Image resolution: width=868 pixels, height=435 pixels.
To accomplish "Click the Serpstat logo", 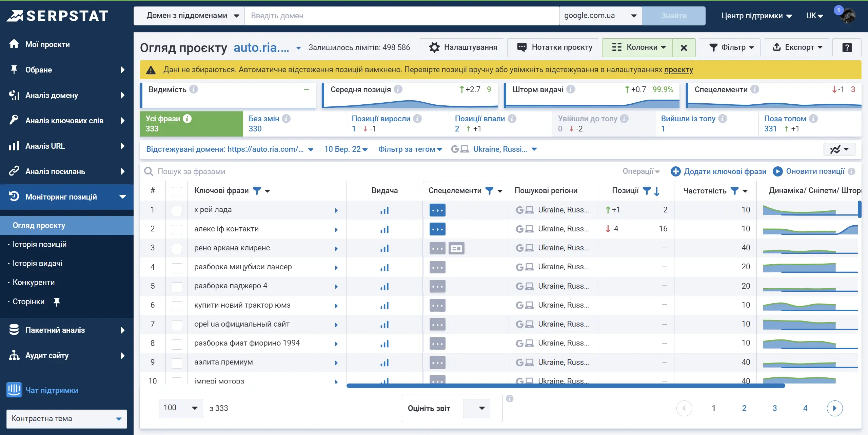I will point(58,16).
